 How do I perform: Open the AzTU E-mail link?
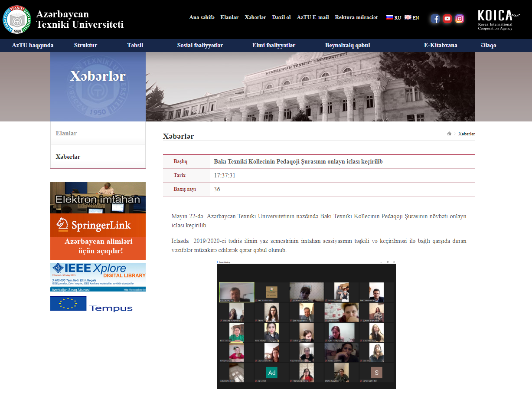(313, 17)
